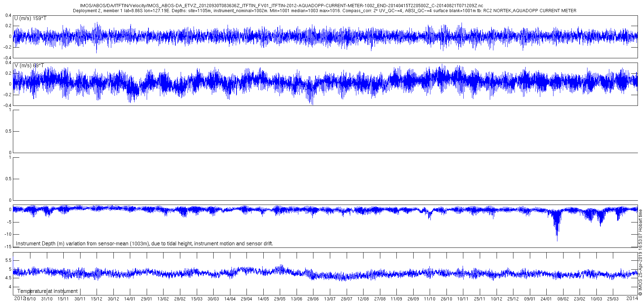This screenshot has width=644, height=304.
Task: Select the '26/10' date tick label
Action: 446,299
